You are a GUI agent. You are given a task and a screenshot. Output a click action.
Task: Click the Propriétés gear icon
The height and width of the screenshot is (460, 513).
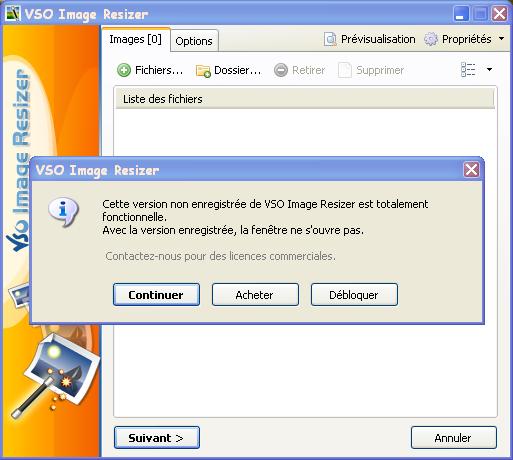pyautogui.click(x=431, y=39)
